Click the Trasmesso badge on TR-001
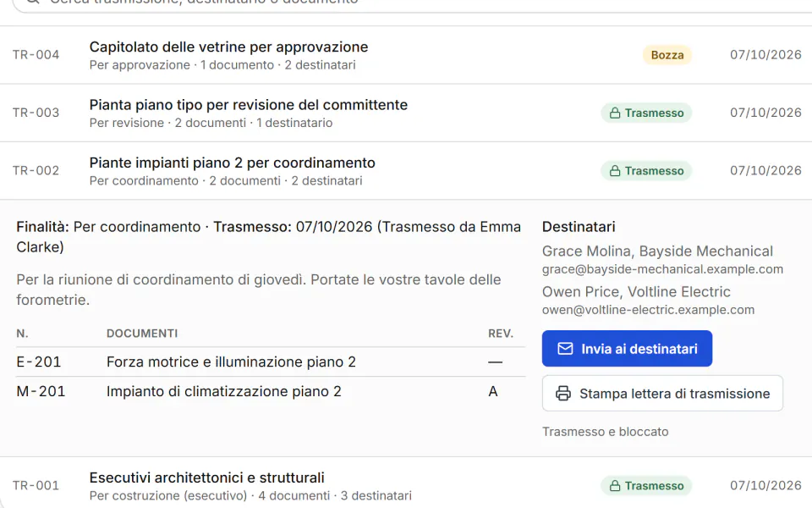Screen dimensions: 812x508 pyautogui.click(x=646, y=486)
